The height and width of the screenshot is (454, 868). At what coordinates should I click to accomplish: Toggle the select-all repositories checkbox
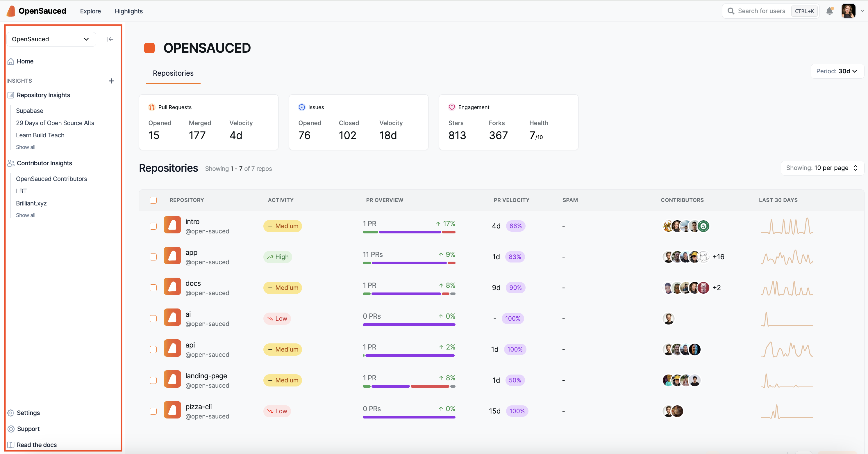(x=153, y=200)
